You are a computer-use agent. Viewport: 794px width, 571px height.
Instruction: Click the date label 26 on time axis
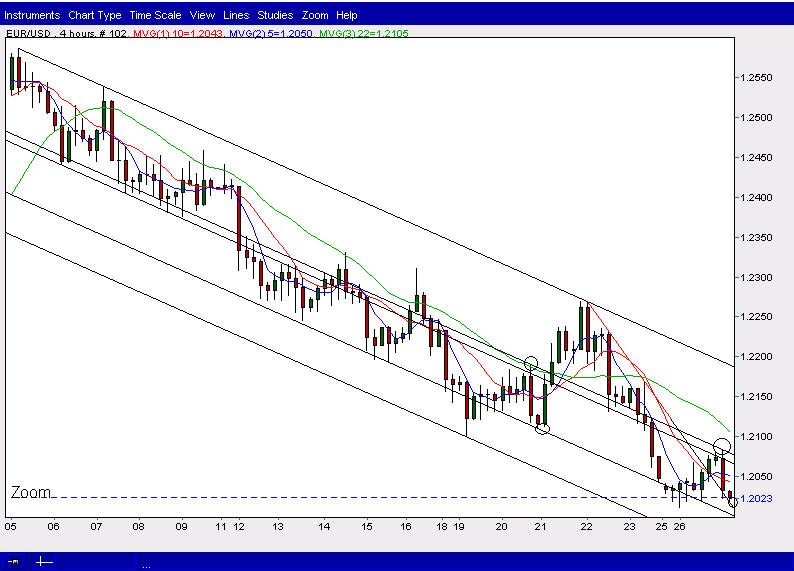tap(680, 526)
